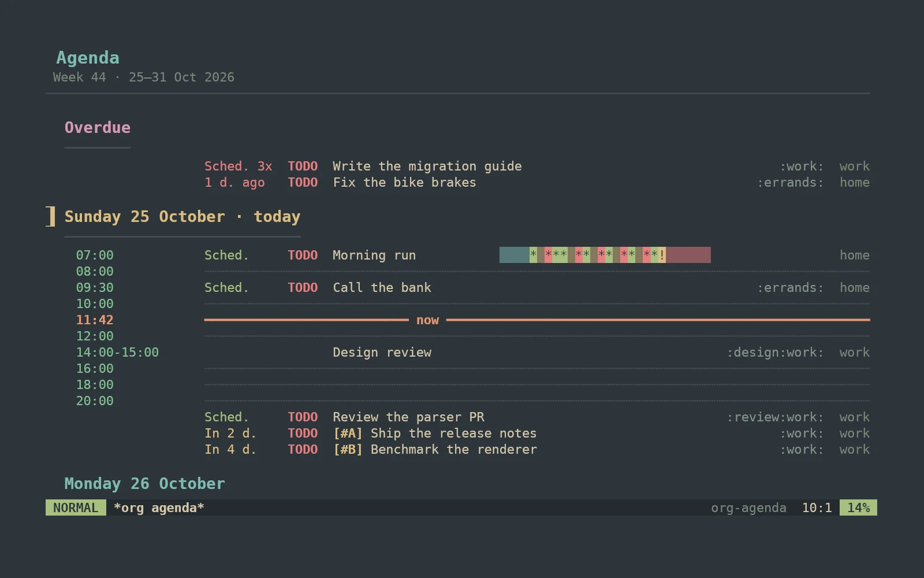Click the [#B] priority cookie
The image size is (924, 578).
tap(348, 450)
